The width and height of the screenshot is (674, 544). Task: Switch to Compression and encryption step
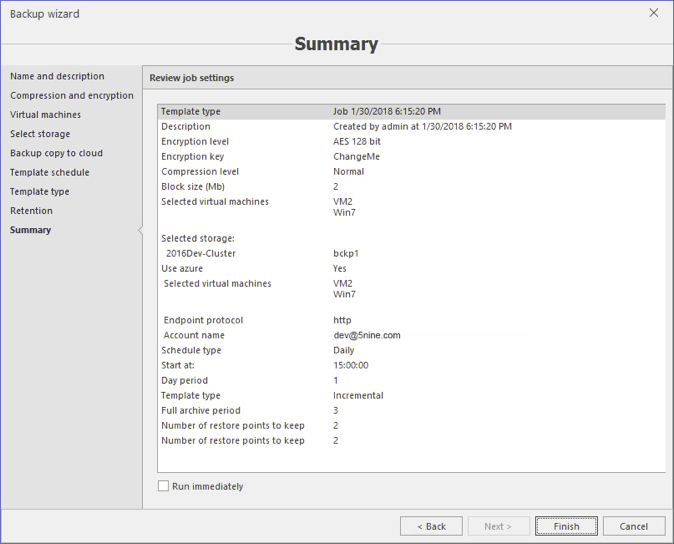coord(72,96)
